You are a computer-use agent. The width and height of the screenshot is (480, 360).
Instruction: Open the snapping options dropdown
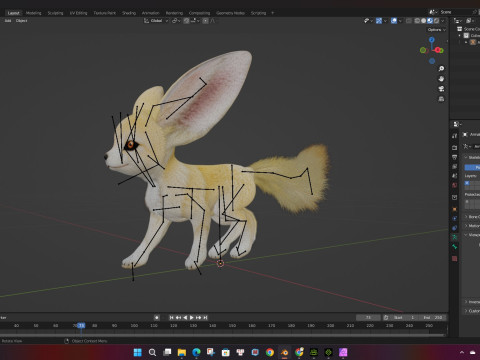coord(195,21)
